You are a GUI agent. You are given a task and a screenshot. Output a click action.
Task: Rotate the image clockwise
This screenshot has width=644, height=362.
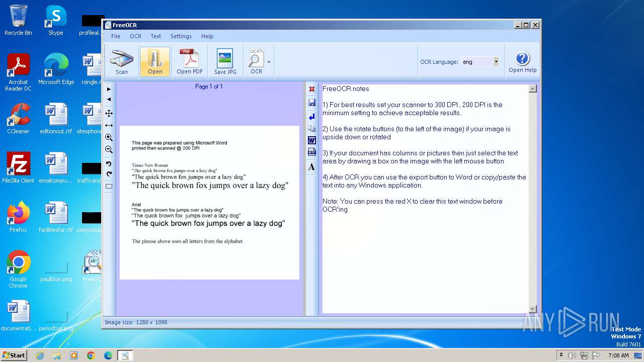[x=109, y=174]
